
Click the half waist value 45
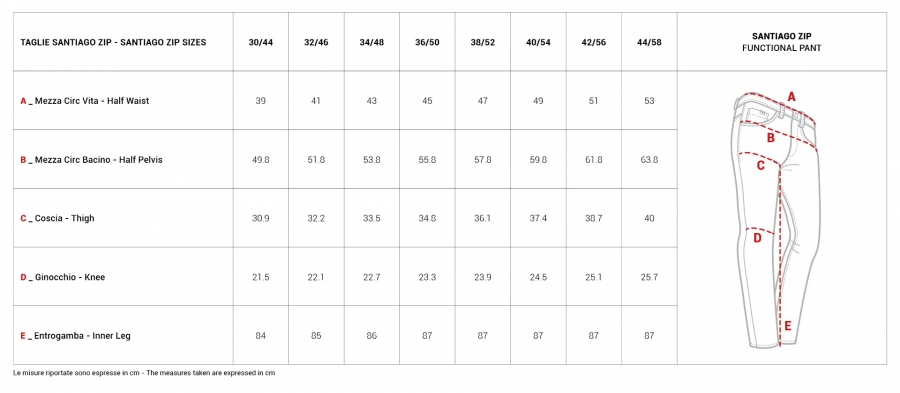coord(427,101)
